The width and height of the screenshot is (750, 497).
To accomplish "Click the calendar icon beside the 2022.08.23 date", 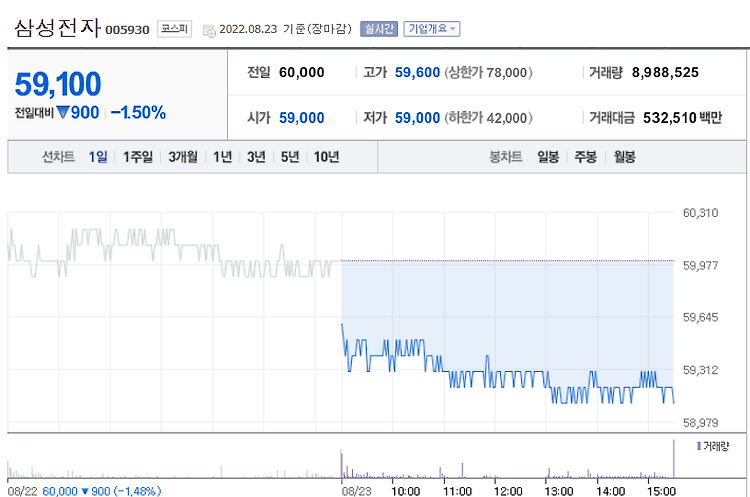I will 210,31.
